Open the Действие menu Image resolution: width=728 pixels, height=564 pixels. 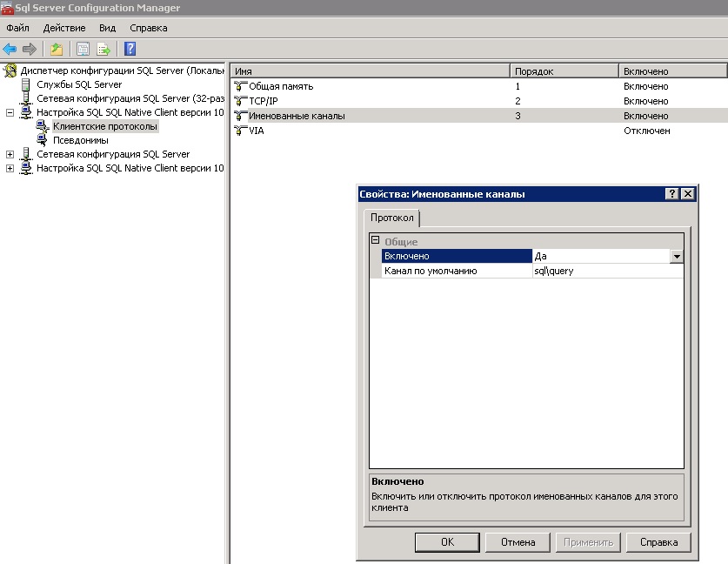click(64, 28)
